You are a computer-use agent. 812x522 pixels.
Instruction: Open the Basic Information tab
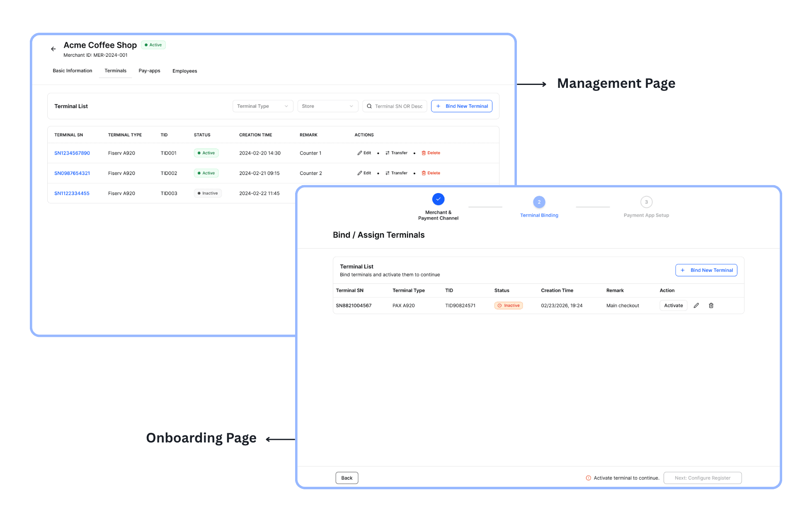[72, 71]
